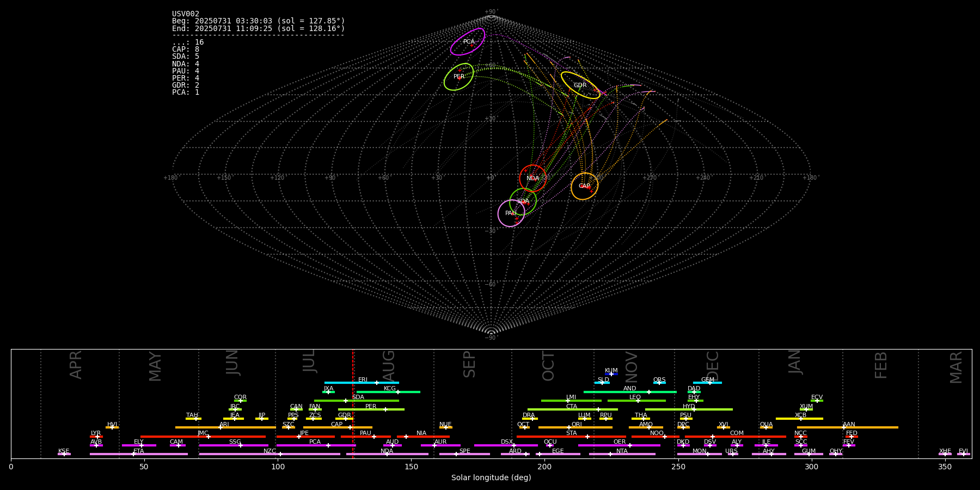Click the 350 tick on solar longitude axis
The image size is (980, 490).
click(x=945, y=467)
